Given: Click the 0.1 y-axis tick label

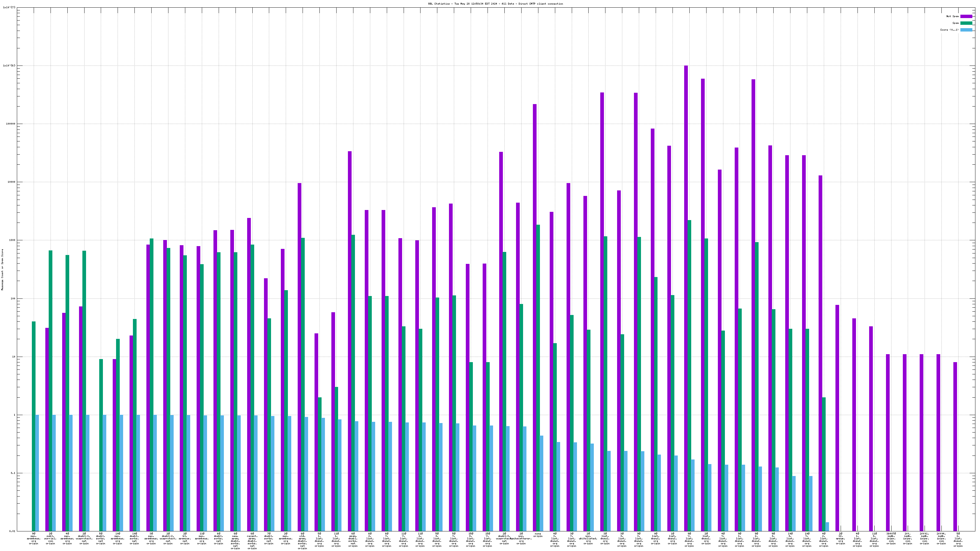Looking at the screenshot, I should [x=13, y=473].
